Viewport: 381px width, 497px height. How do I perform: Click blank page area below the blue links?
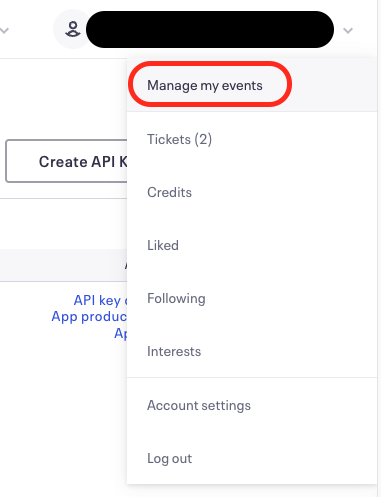[x=63, y=417]
